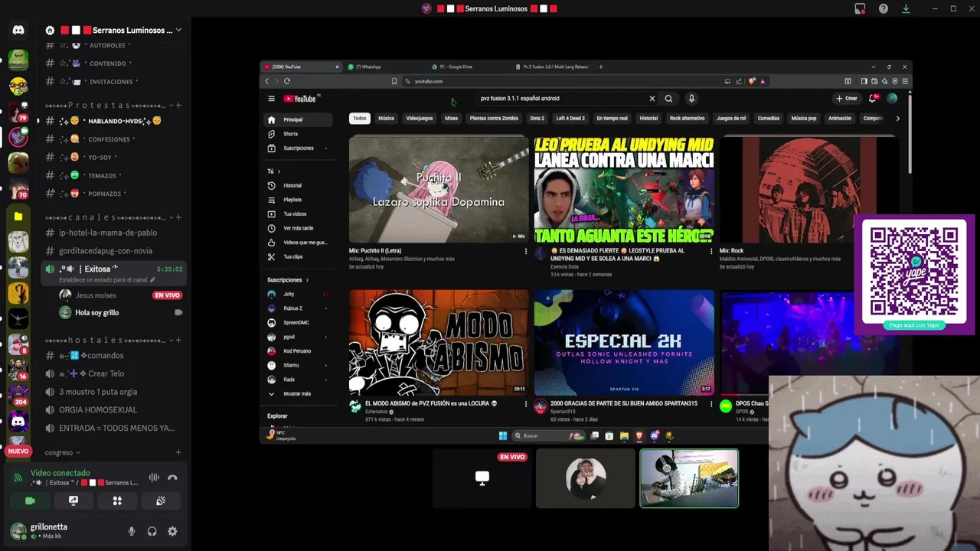Open the EN VIVO screen share tile
Viewport: 980px width, 551px height.
[482, 478]
